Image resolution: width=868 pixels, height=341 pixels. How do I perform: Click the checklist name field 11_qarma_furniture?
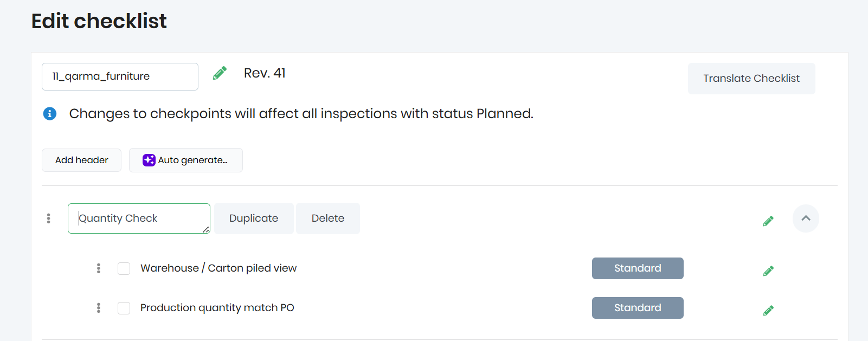(120, 76)
